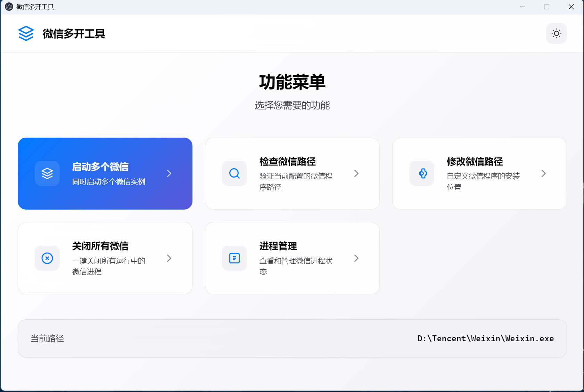The width and height of the screenshot is (584, 392).
Task: Click the sun icon in the top-right corner
Action: 556,33
